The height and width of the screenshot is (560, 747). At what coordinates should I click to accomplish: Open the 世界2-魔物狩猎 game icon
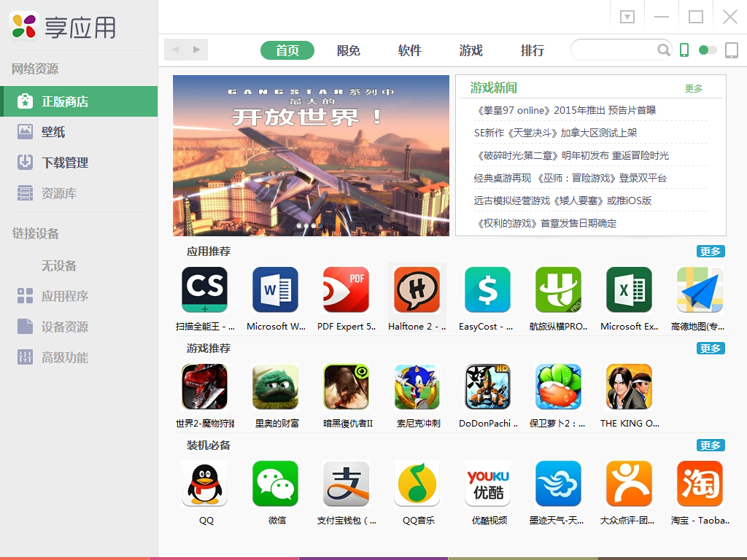204,386
